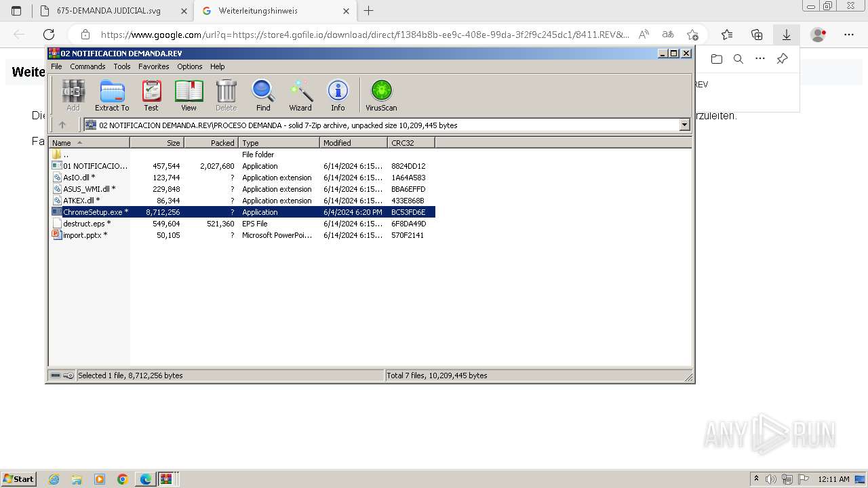Open More options in downloads panel

(x=760, y=59)
